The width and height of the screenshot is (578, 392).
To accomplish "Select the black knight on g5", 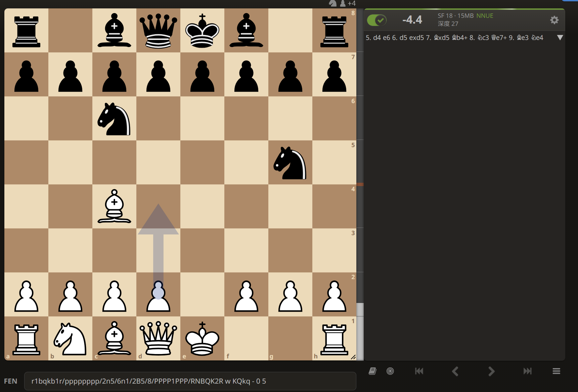I will click(x=290, y=163).
